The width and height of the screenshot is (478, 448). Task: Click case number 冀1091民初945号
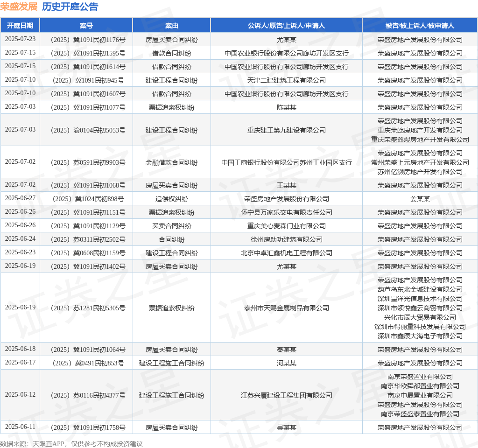click(x=99, y=80)
